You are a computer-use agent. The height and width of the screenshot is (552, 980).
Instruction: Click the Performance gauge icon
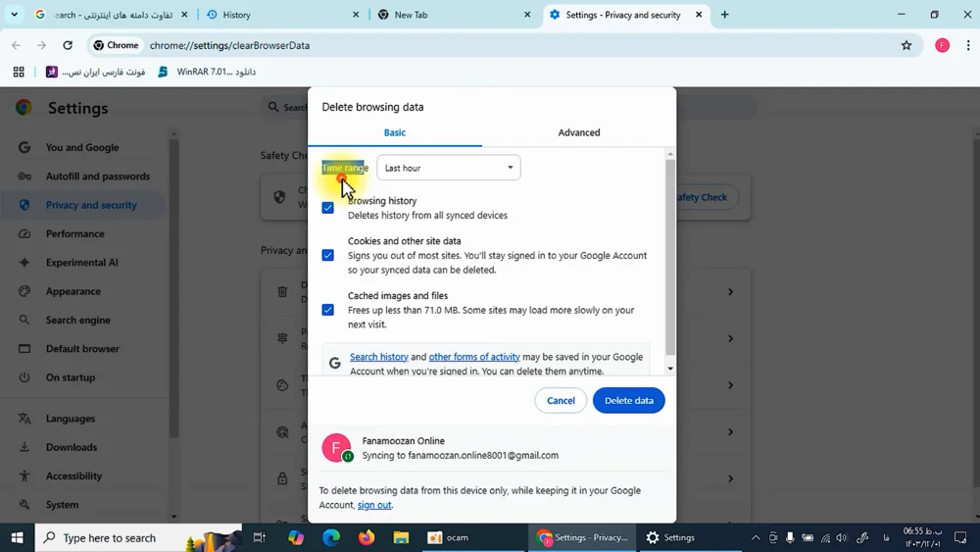pyautogui.click(x=24, y=233)
